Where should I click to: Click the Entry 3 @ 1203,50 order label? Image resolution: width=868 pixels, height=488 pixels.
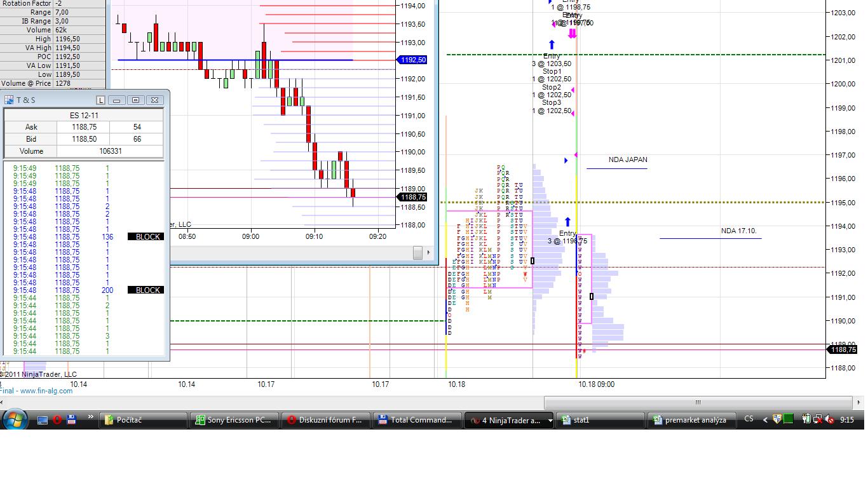pyautogui.click(x=552, y=60)
